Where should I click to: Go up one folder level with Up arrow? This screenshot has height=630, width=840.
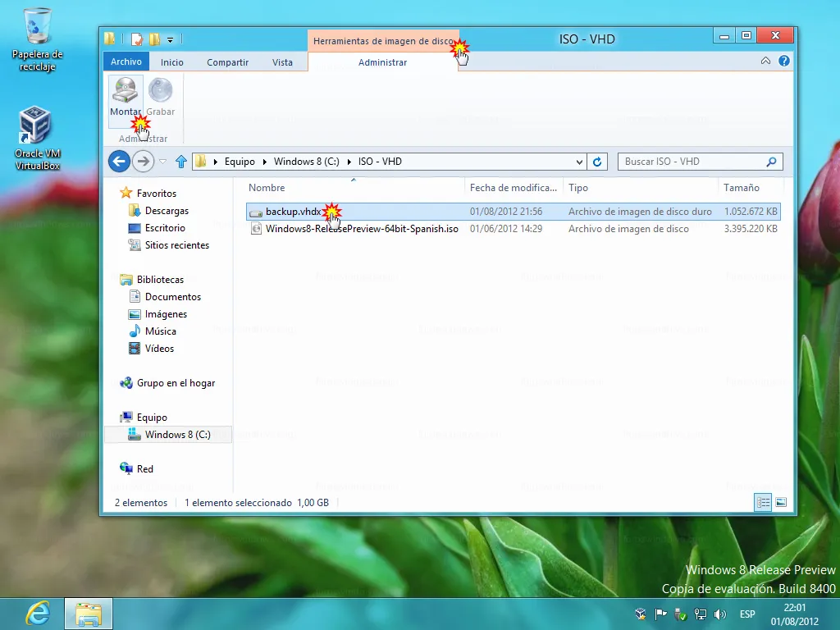point(181,162)
